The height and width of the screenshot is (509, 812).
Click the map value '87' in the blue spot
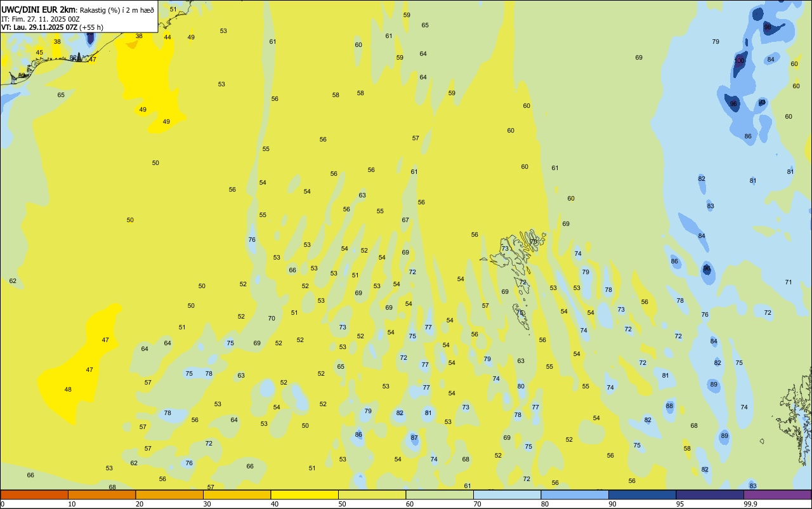pyautogui.click(x=414, y=438)
